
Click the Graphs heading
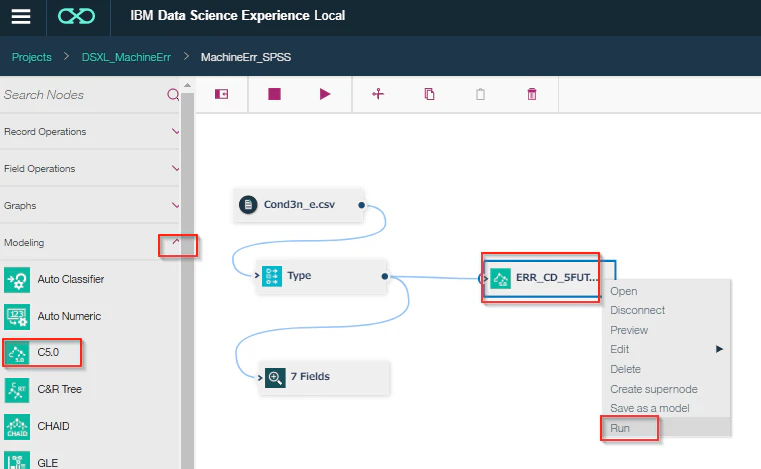pyautogui.click(x=20, y=205)
